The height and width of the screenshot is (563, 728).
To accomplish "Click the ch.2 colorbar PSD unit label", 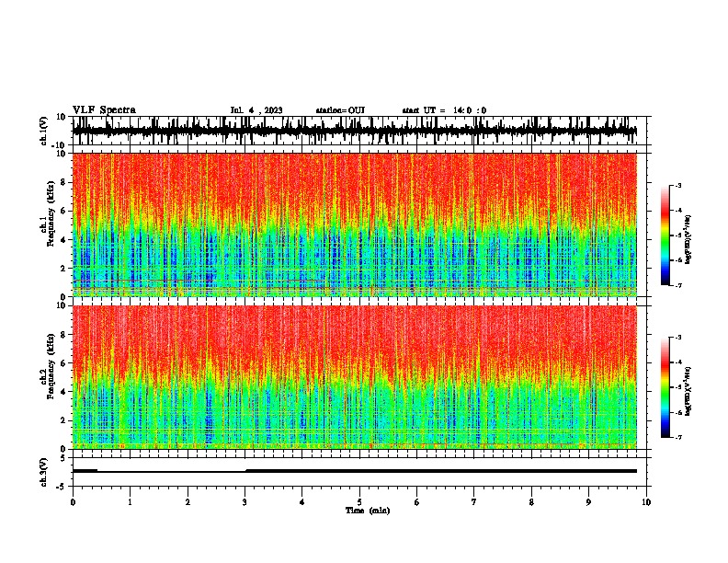I will click(x=688, y=391).
